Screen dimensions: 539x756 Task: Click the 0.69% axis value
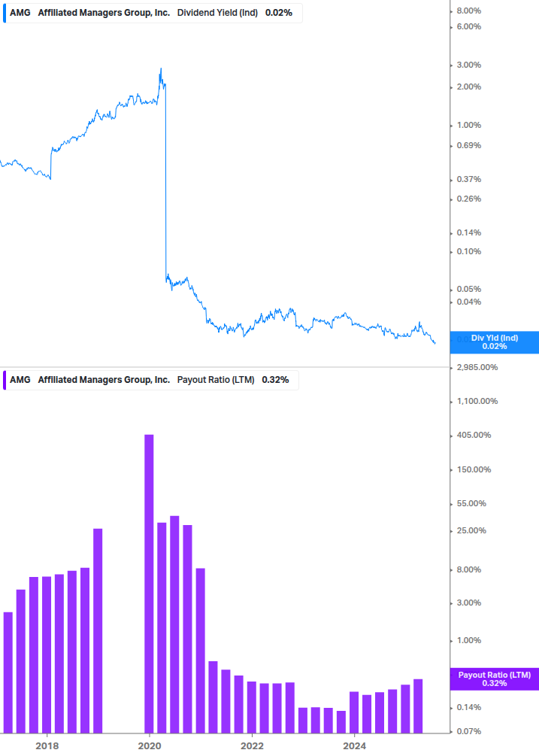[x=468, y=145]
